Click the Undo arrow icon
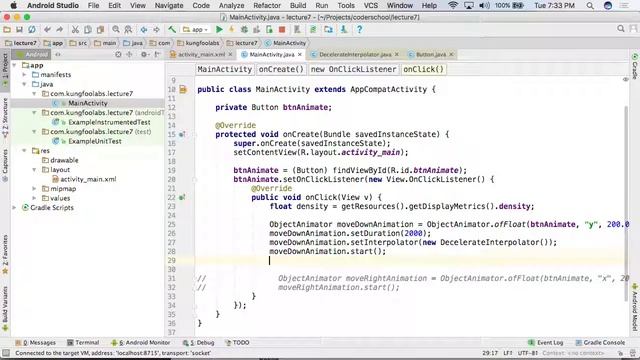This screenshot has width=640, height=360. point(48,29)
